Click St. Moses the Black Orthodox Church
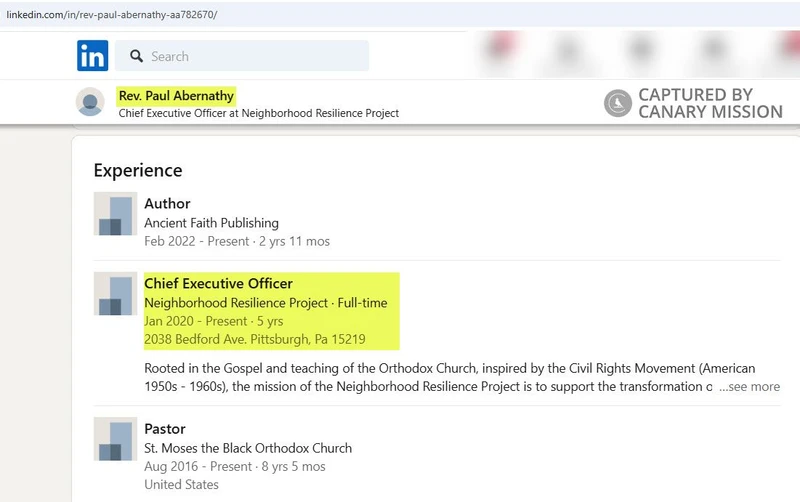 point(248,448)
